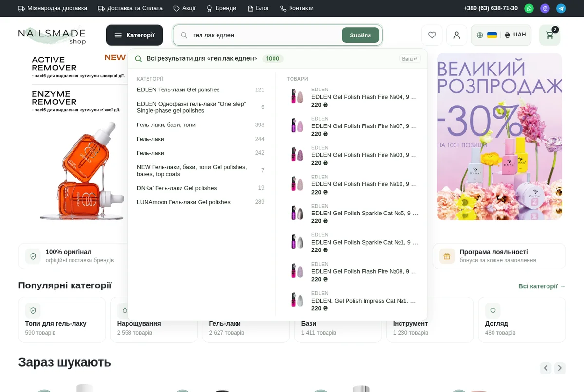Select NEW Гель-лаки, бази, топи category
584x392 pixels.
(x=201, y=170)
